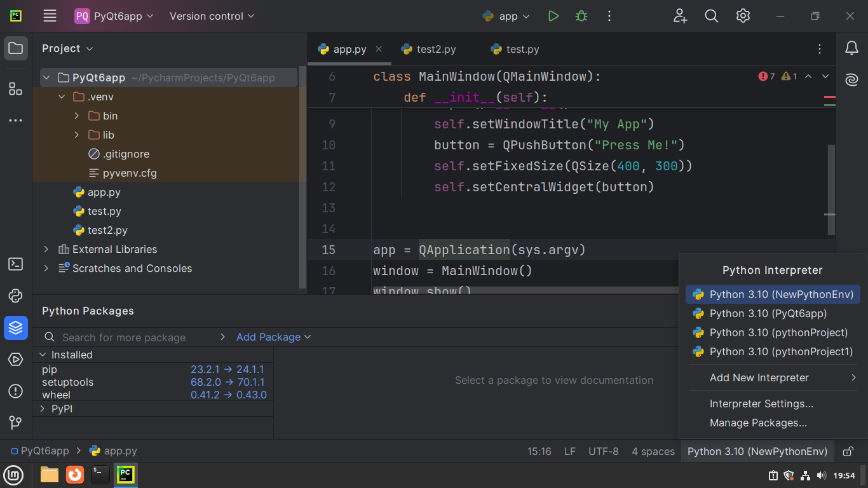Open the Git version control tool window
868x488 pixels.
coord(16,423)
